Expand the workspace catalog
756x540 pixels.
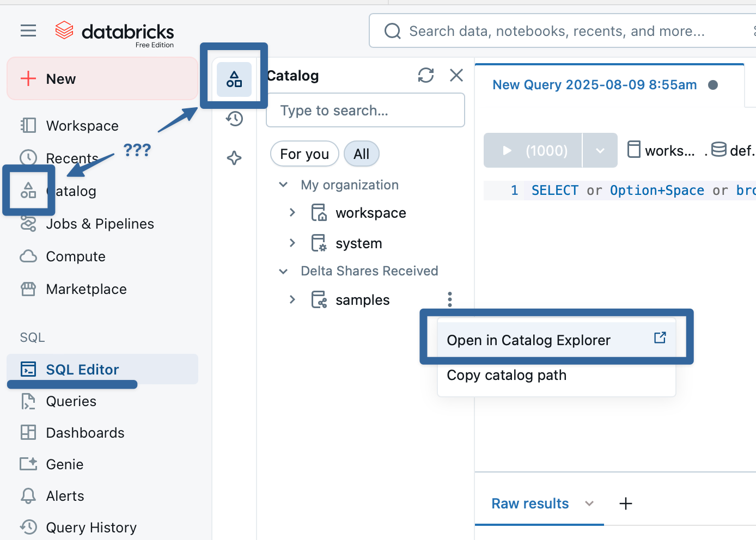coord(292,212)
